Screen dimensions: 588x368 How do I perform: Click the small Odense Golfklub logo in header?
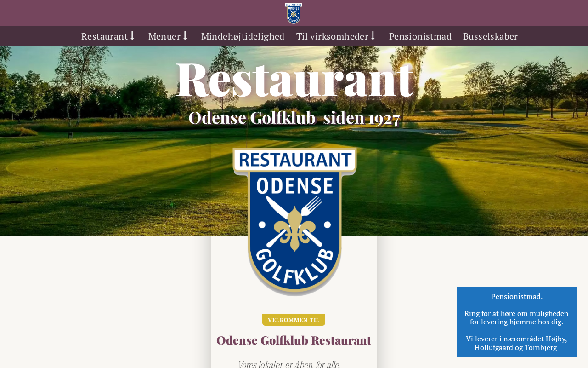pyautogui.click(x=294, y=13)
